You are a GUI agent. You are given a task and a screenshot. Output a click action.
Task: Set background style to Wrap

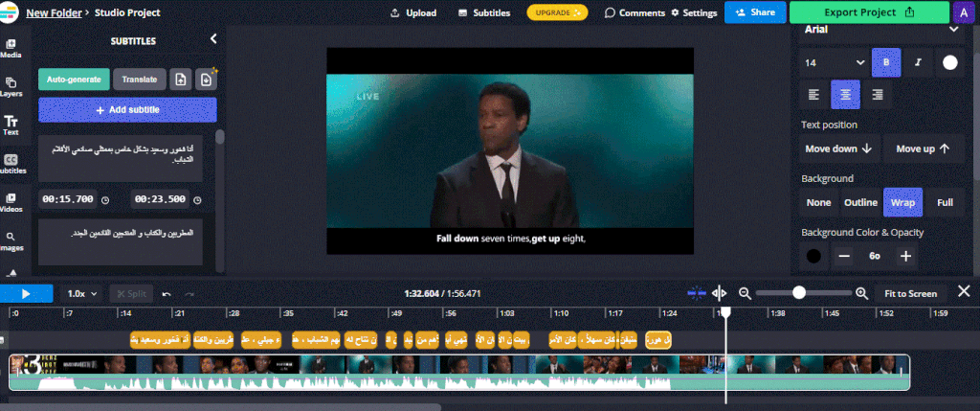(902, 202)
